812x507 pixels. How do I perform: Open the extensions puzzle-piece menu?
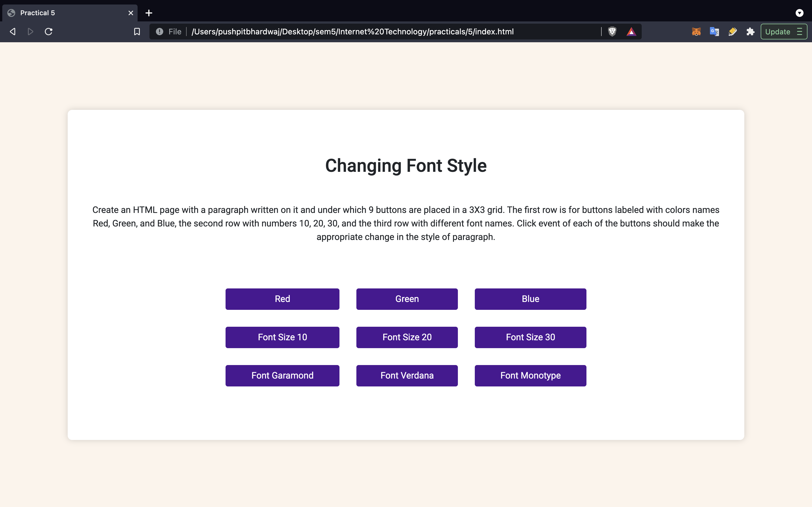click(750, 32)
